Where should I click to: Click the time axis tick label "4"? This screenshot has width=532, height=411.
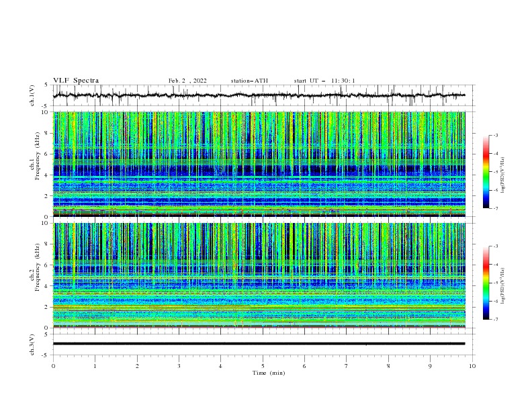220,366
